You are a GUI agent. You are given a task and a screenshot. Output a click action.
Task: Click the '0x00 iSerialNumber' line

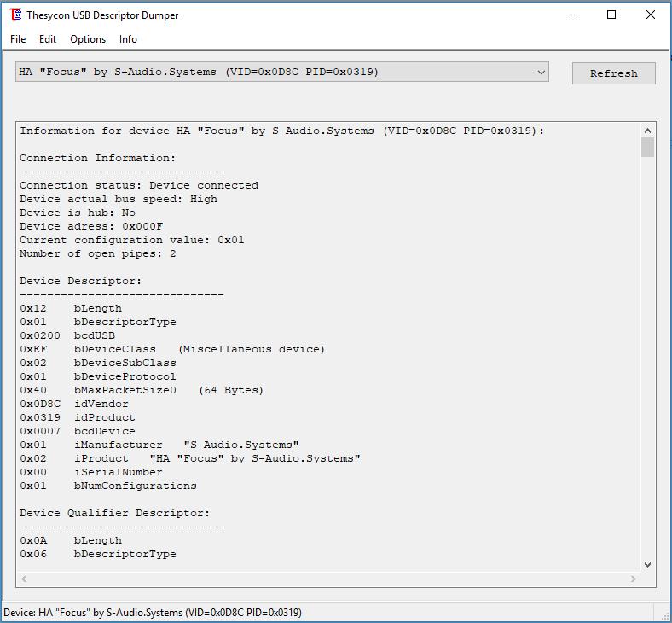click(91, 473)
